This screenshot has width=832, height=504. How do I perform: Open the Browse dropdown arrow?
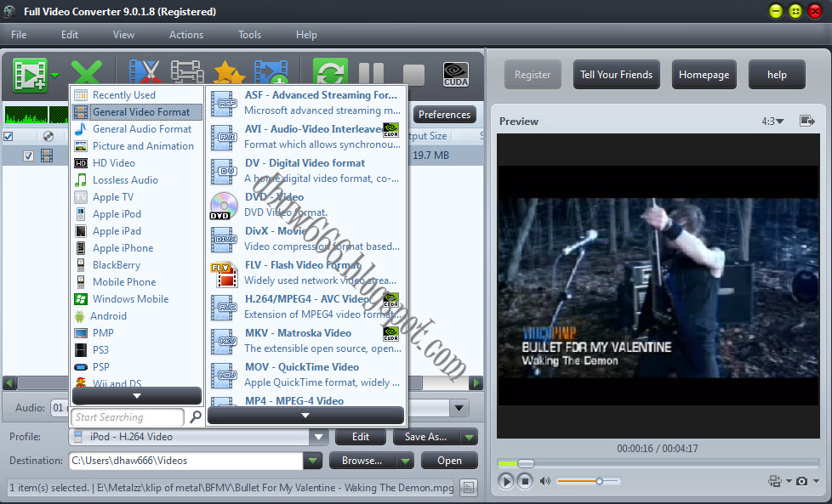coord(406,461)
